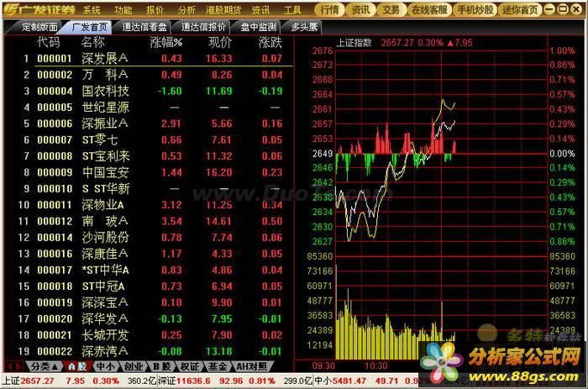Click stock code 000012

pos(55,221)
